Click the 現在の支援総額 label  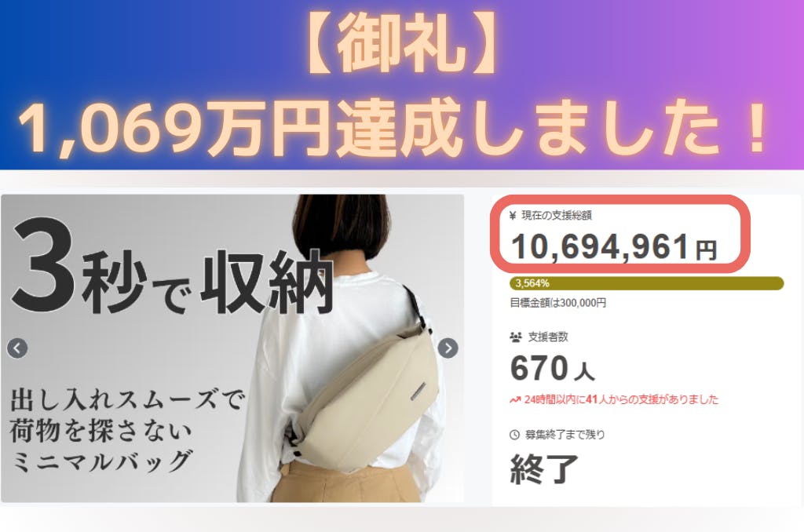(557, 216)
